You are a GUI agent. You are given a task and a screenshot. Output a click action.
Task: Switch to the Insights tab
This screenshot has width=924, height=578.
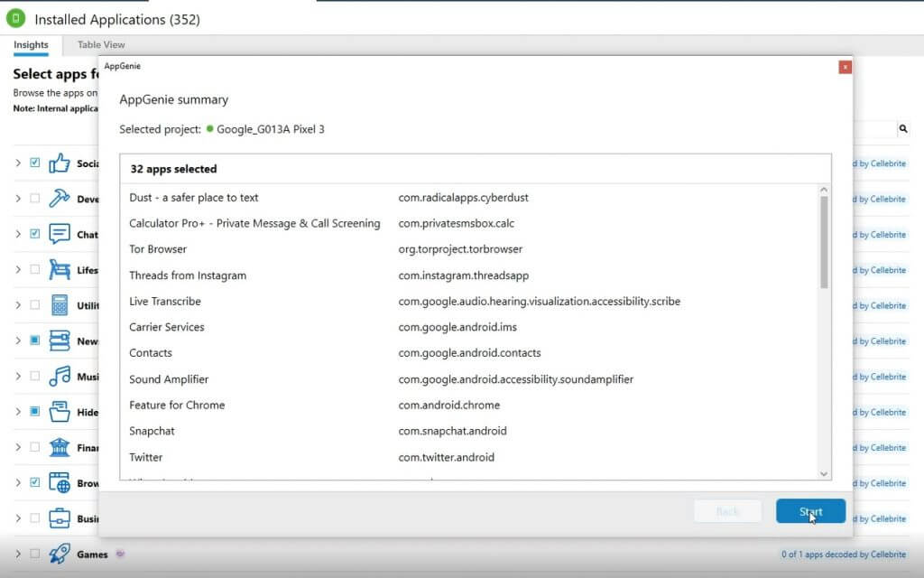31,45
